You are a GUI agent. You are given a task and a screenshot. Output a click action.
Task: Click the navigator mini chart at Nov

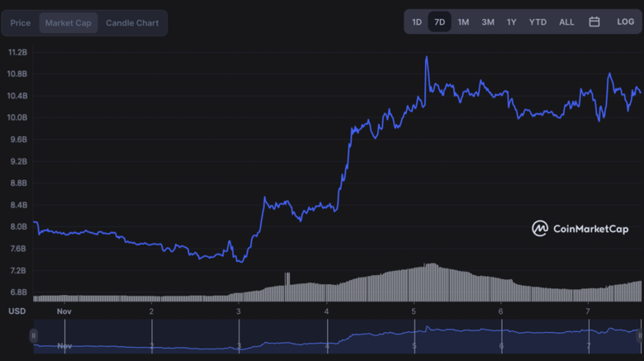(64, 344)
